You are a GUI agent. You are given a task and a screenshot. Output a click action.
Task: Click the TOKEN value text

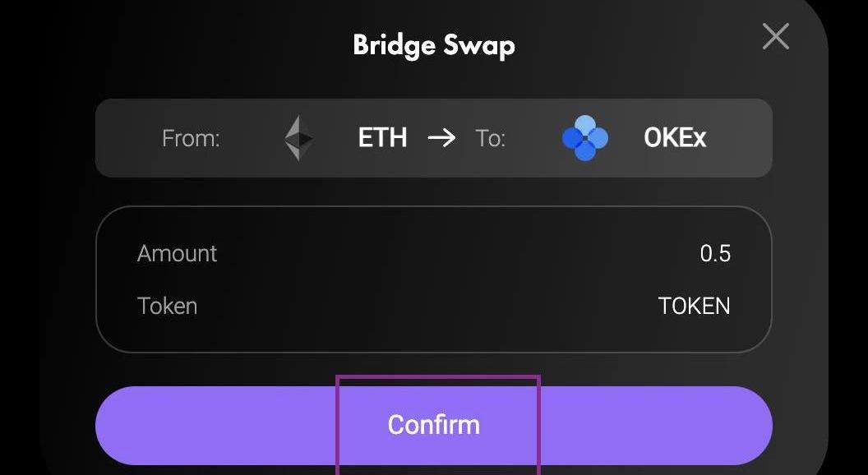(x=694, y=306)
